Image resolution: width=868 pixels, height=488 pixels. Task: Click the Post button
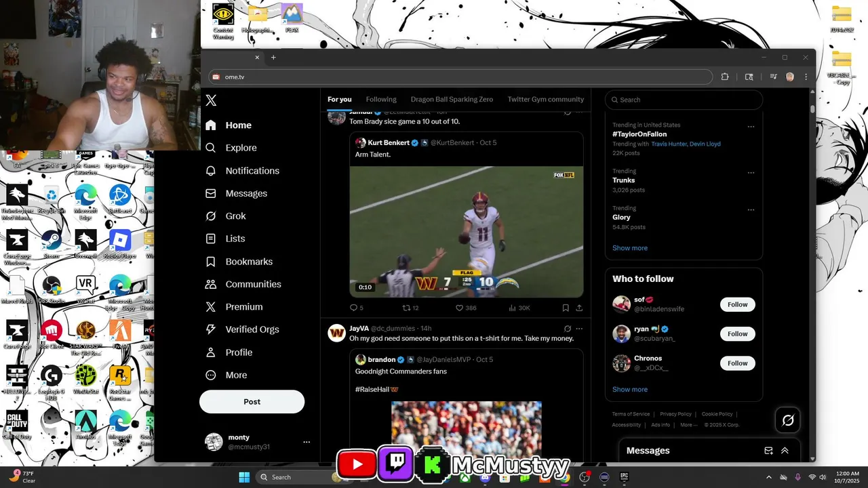tap(252, 401)
